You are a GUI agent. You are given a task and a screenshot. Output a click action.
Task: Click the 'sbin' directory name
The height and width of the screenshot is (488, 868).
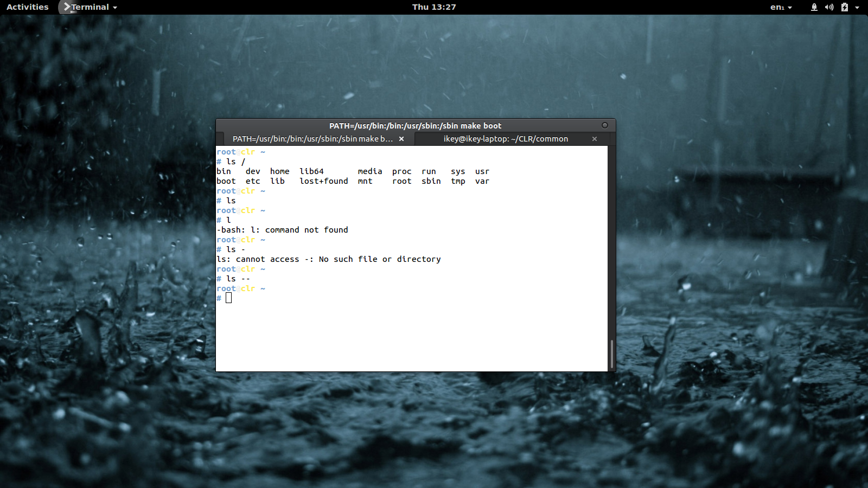(431, 181)
